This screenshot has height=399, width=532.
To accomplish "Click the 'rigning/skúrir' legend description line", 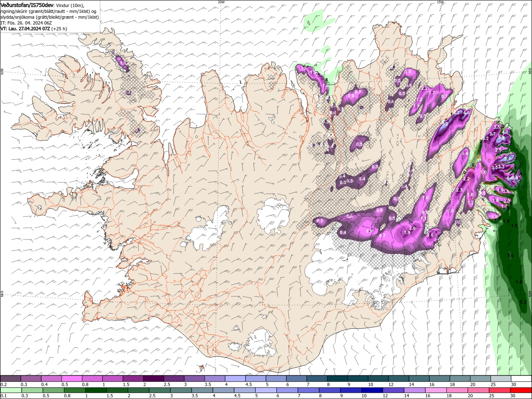I will tap(49, 11).
